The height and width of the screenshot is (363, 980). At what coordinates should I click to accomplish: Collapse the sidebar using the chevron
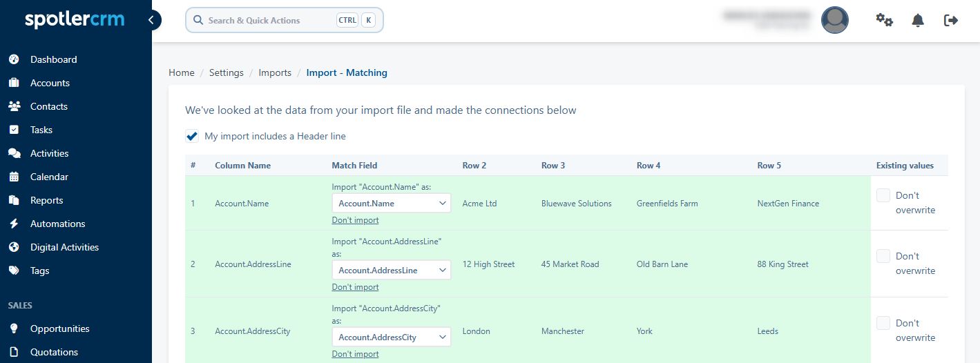151,20
